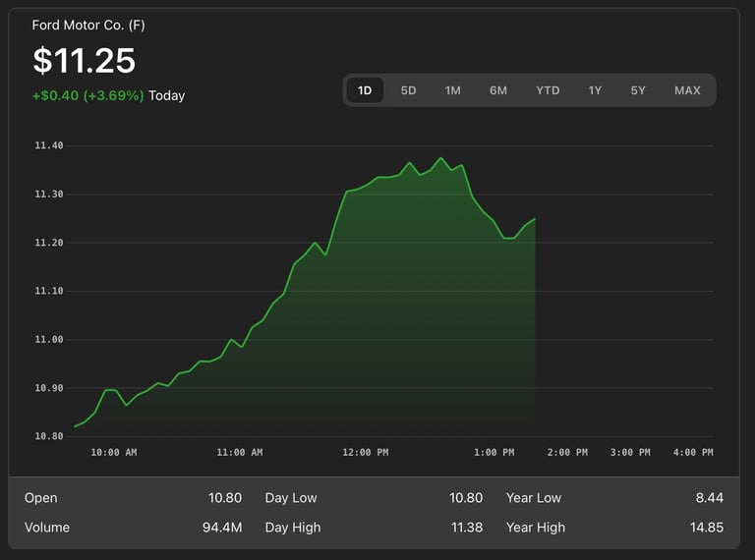Click the Year Low 8.44 value
The height and width of the screenshot is (560, 755).
pyautogui.click(x=709, y=498)
